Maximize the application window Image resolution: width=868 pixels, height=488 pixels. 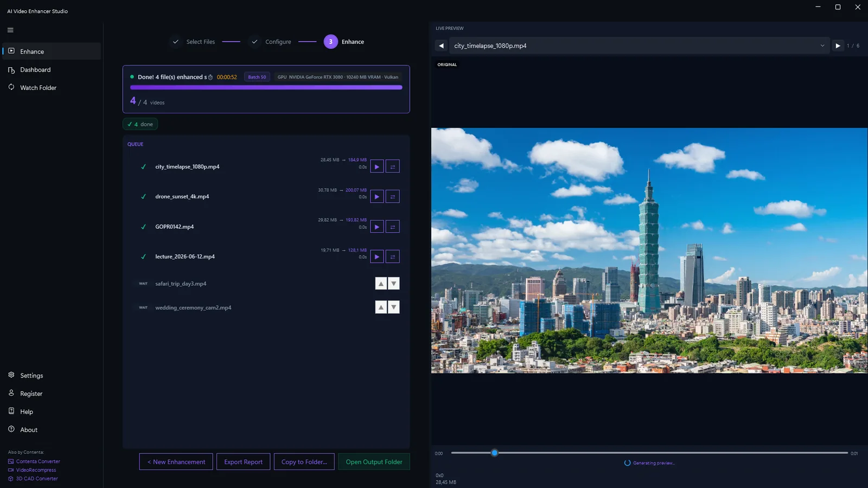(x=838, y=7)
